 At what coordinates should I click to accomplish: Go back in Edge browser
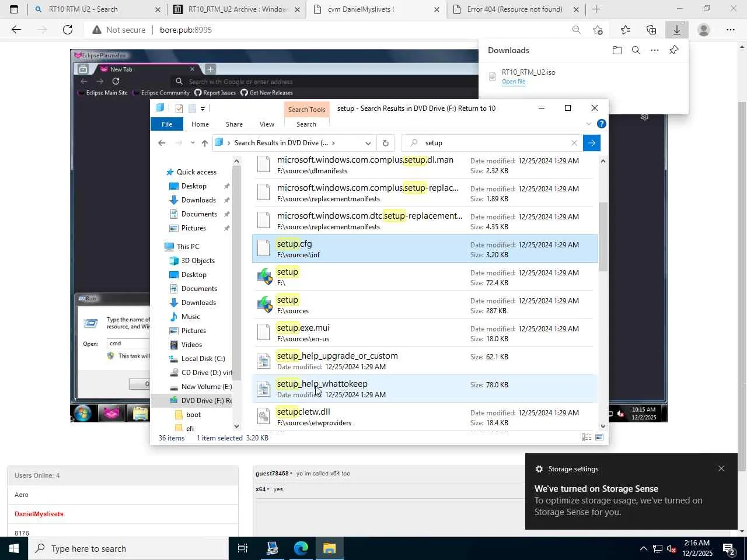click(16, 30)
